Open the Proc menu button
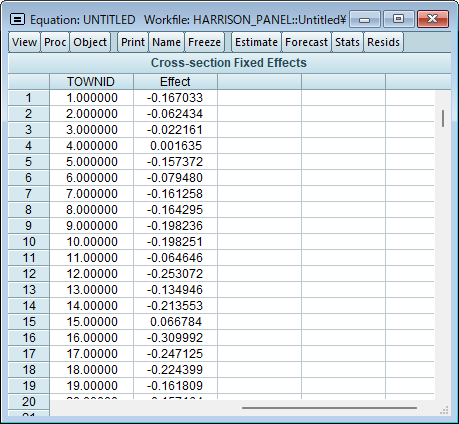 click(x=55, y=42)
